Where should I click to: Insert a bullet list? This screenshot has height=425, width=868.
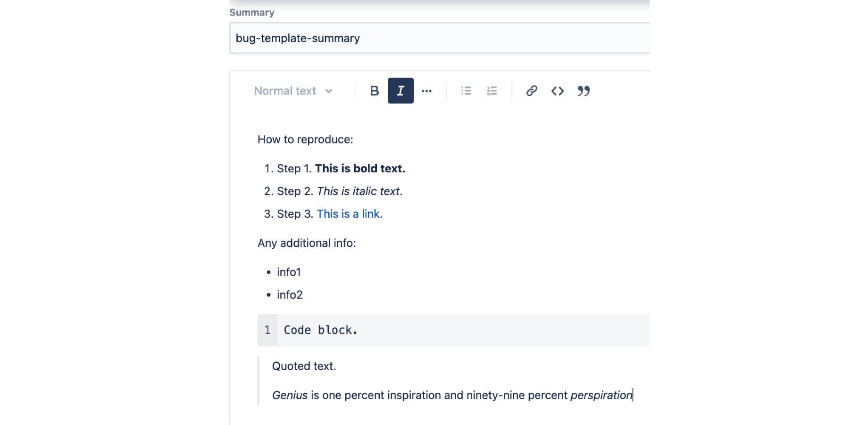[466, 91]
